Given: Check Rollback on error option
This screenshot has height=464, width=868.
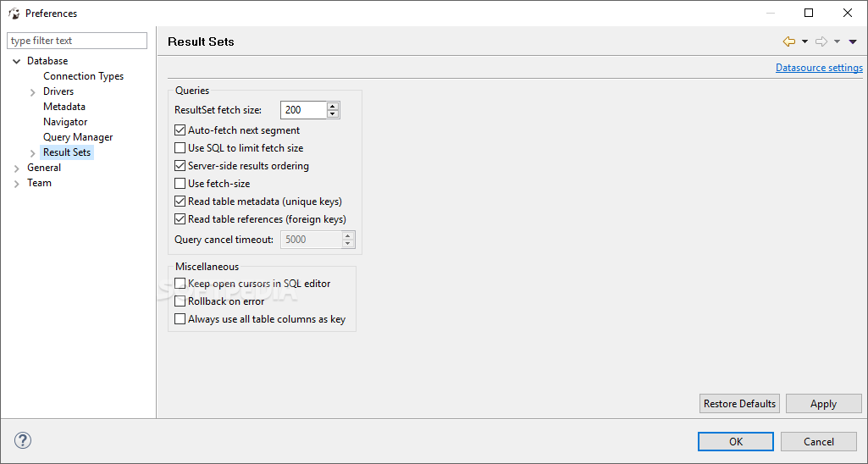Looking at the screenshot, I should [x=180, y=301].
